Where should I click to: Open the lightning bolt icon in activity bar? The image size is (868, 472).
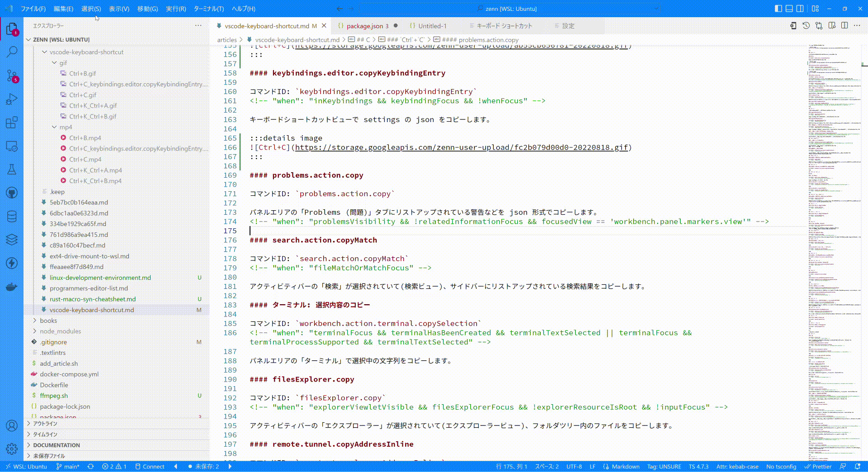(x=12, y=263)
